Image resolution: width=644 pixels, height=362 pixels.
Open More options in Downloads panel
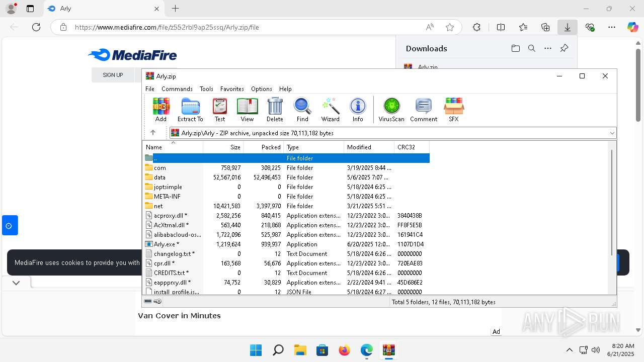click(x=548, y=48)
